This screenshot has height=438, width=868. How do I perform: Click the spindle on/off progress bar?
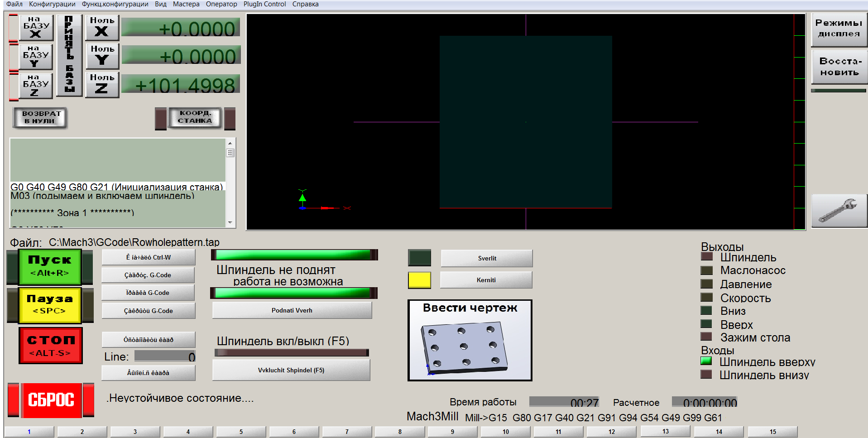292,352
